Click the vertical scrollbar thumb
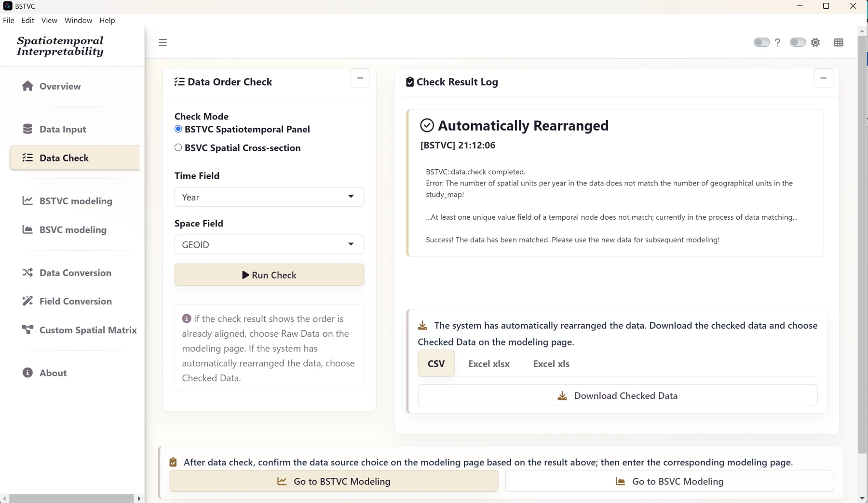This screenshot has height=503, width=868. tap(862, 244)
